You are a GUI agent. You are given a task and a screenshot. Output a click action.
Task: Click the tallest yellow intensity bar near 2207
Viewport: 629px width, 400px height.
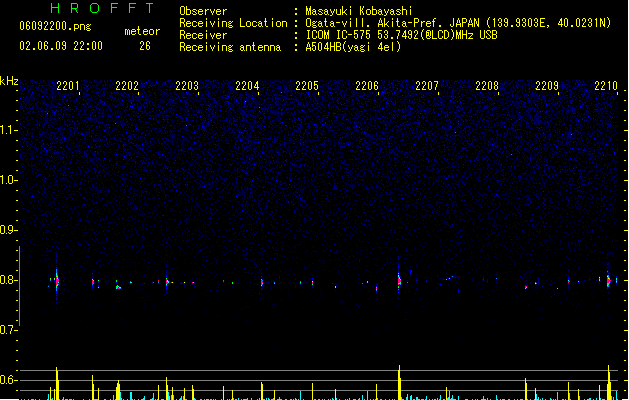click(x=399, y=382)
